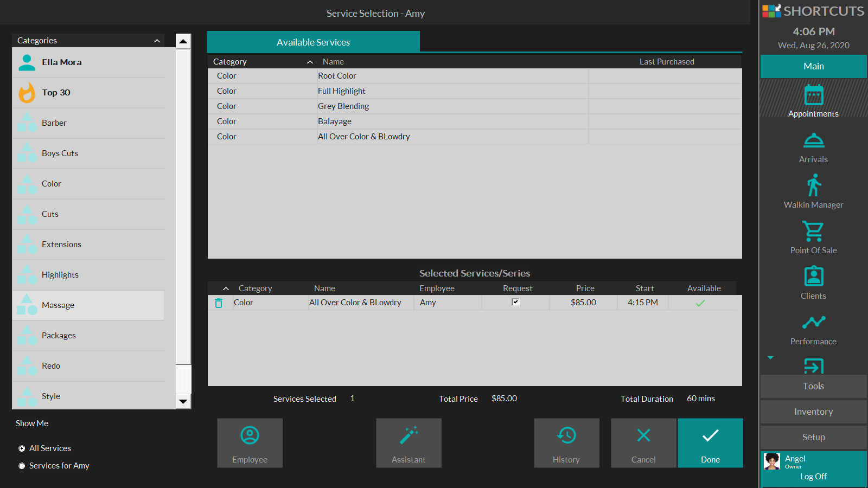Collapse the Categories header chevron
The image size is (868, 488).
[x=157, y=41]
